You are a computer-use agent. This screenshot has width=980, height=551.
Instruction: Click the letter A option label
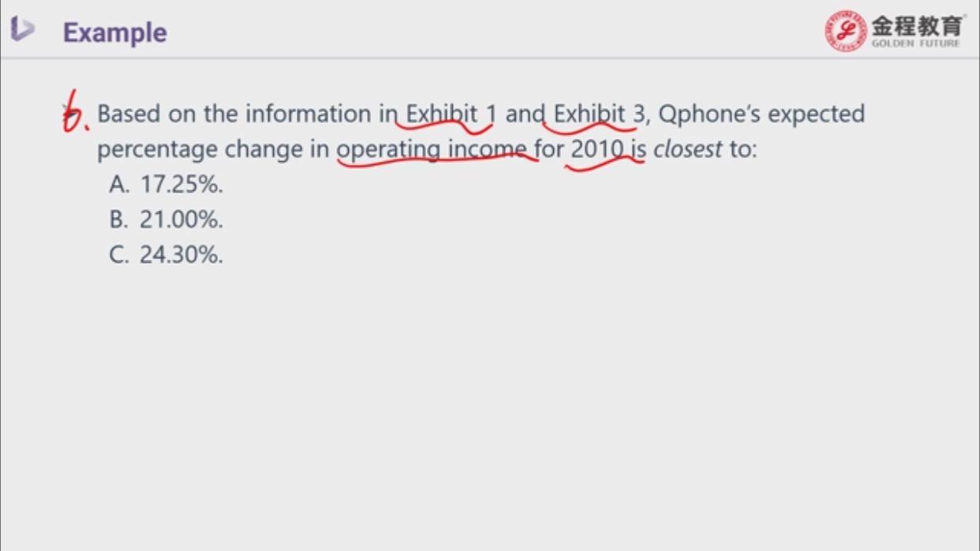click(119, 184)
